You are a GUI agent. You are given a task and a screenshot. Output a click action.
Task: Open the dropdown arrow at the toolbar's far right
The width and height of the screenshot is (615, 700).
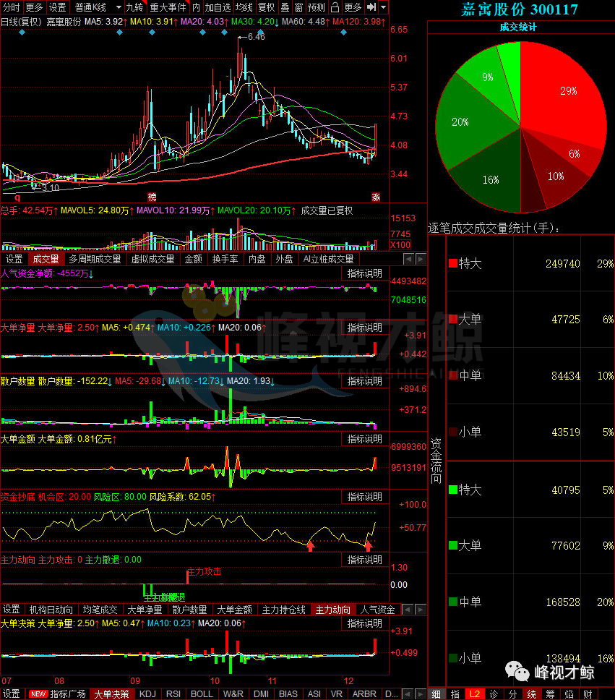[383, 7]
